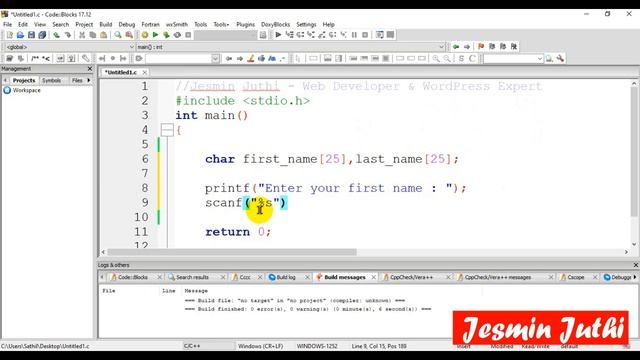640x360 pixels.
Task: Click the Jump forward arrow icon
Action: (467, 47)
